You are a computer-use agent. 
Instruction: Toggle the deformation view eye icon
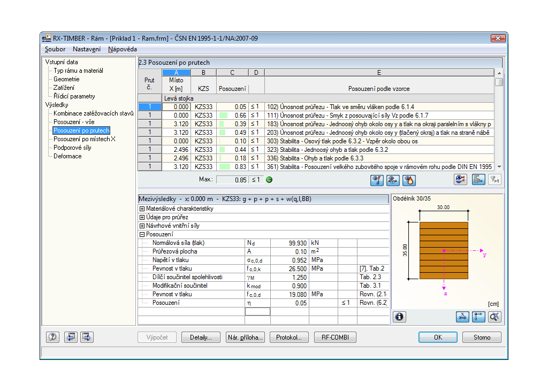coord(393,180)
